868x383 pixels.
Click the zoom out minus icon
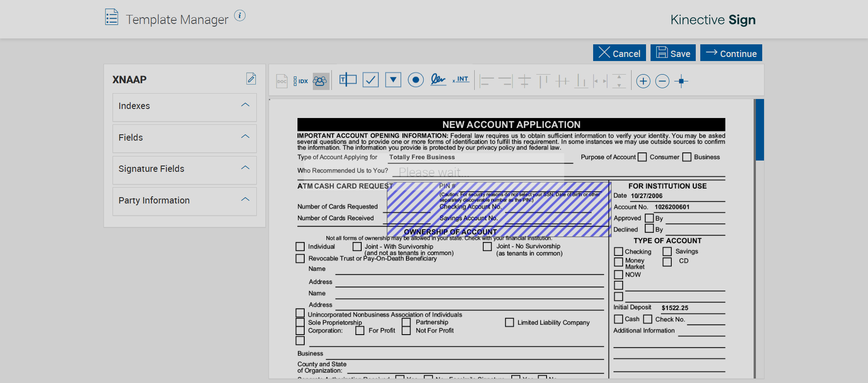coord(662,81)
